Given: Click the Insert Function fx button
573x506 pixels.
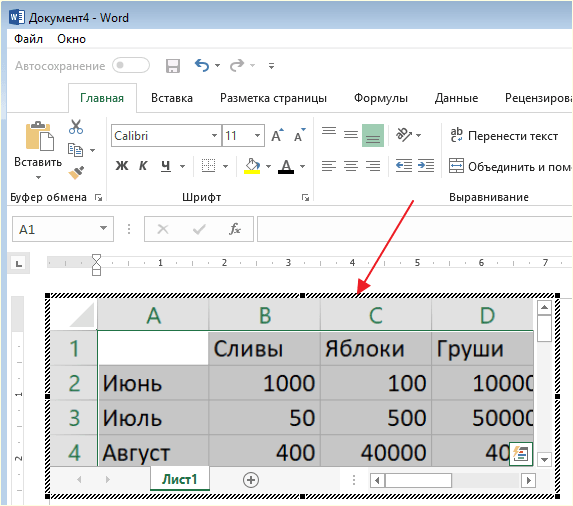Looking at the screenshot, I should (x=235, y=229).
